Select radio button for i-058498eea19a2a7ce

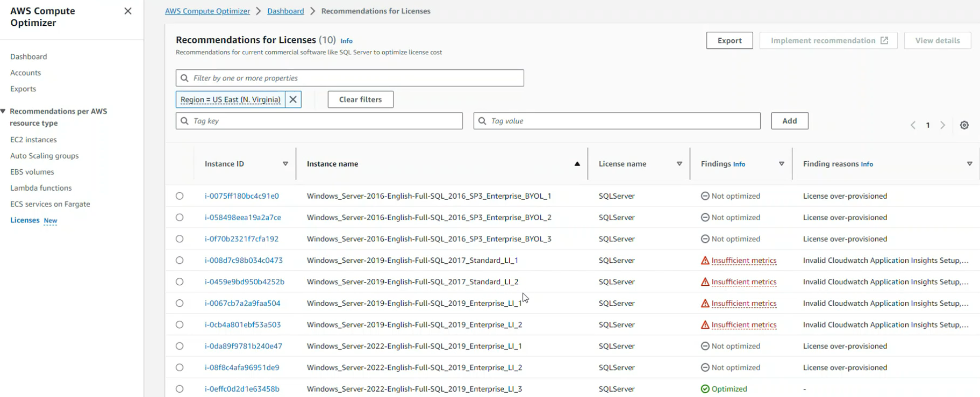click(180, 218)
